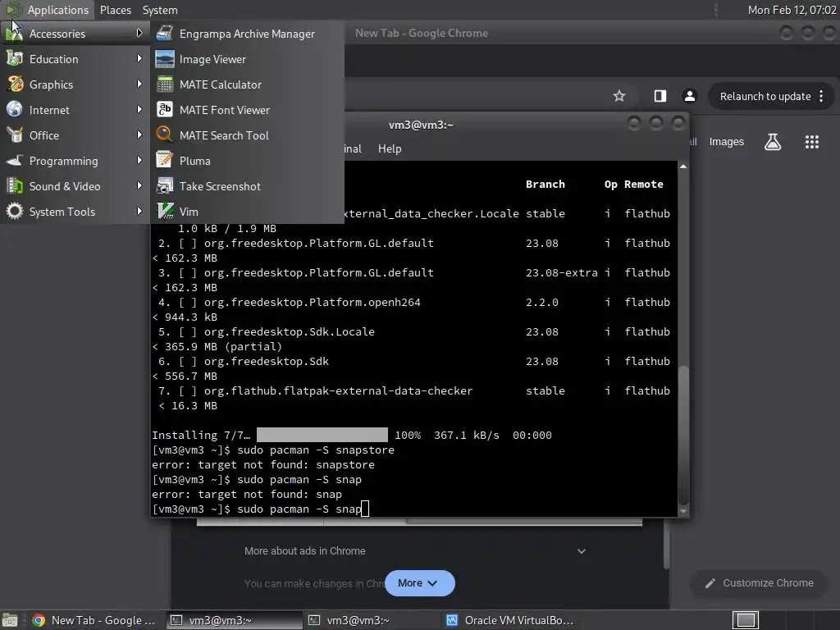
Task: Click the workspace switcher in bottom panel
Action: coord(745,620)
